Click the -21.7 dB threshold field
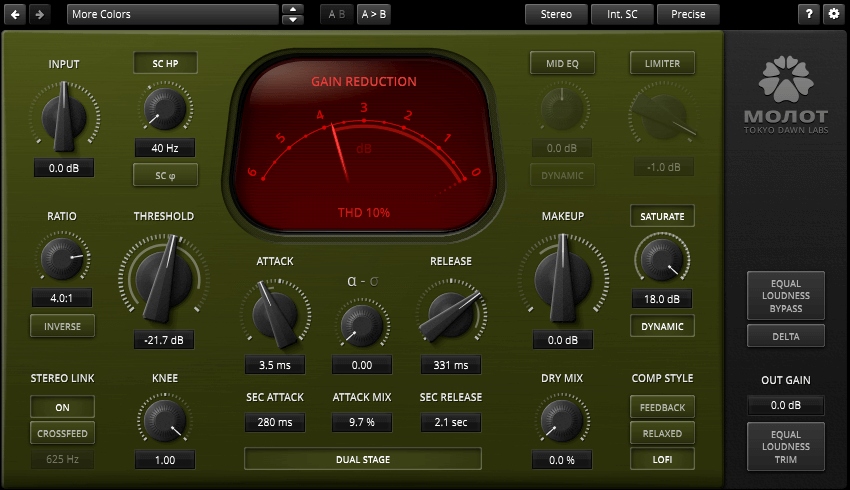 164,340
